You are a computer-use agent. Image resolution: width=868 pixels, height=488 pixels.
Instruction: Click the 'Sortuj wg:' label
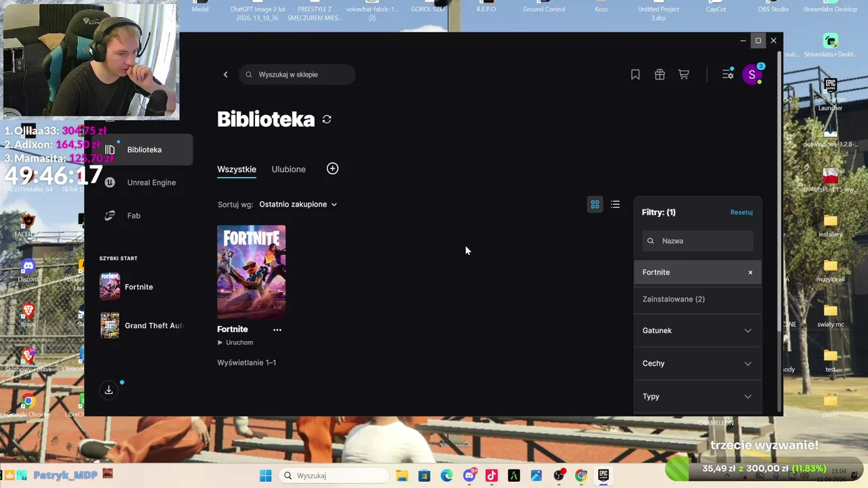[x=235, y=204]
